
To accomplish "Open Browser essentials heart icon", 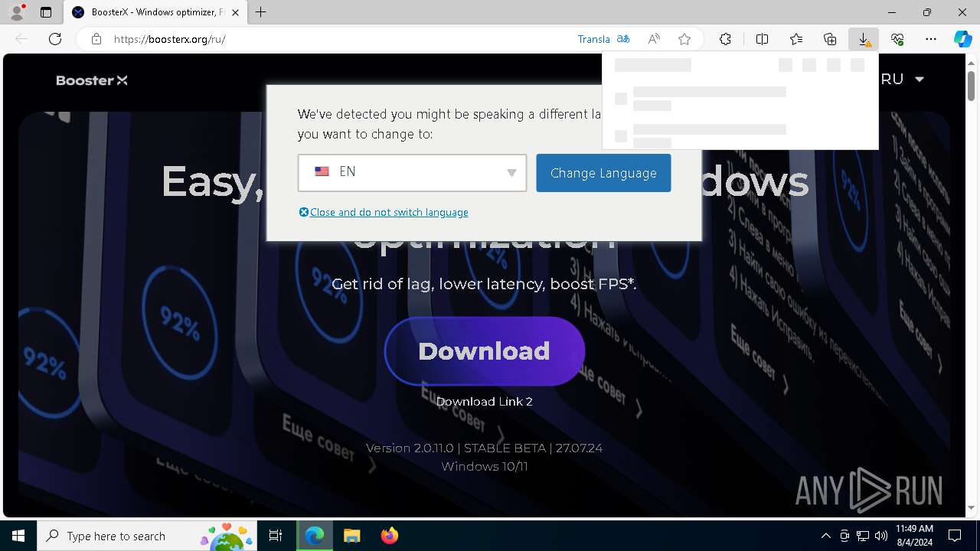I will [897, 39].
